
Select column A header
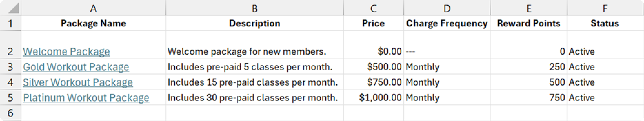[93, 8]
